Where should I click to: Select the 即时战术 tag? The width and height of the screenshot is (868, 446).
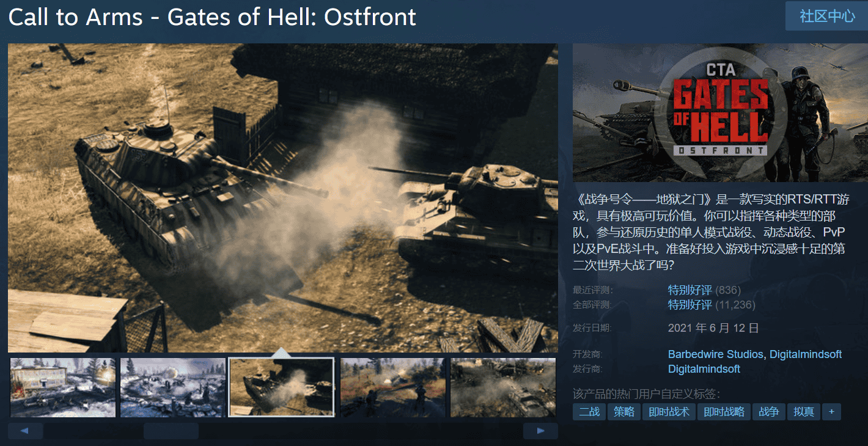pos(669,412)
